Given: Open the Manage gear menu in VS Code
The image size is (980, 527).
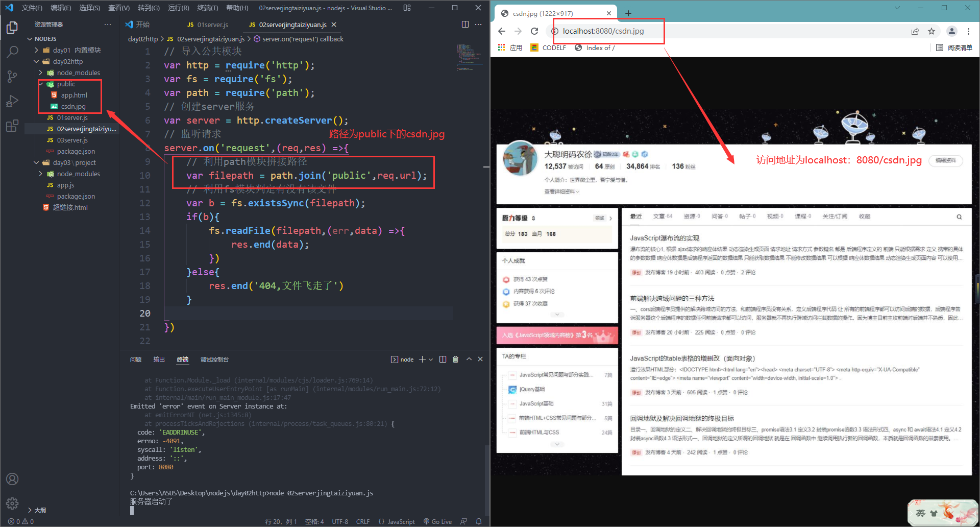Looking at the screenshot, I should [x=12, y=504].
